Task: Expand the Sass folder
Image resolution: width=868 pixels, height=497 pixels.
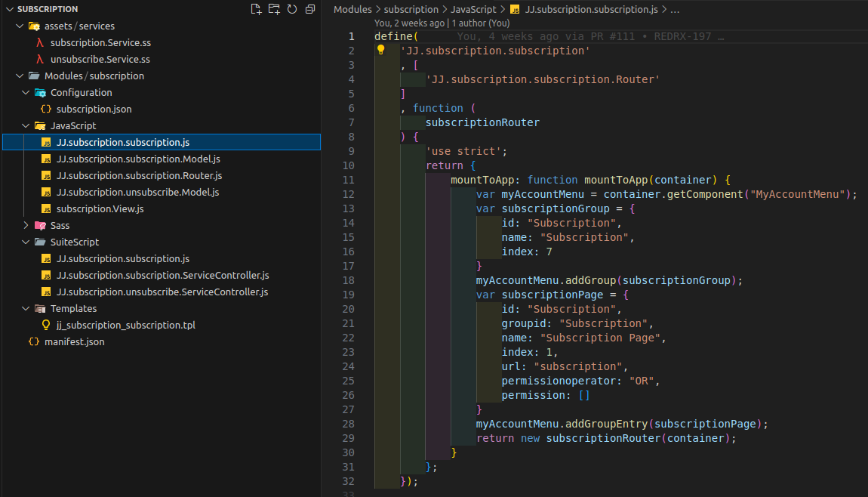Action: click(x=60, y=225)
